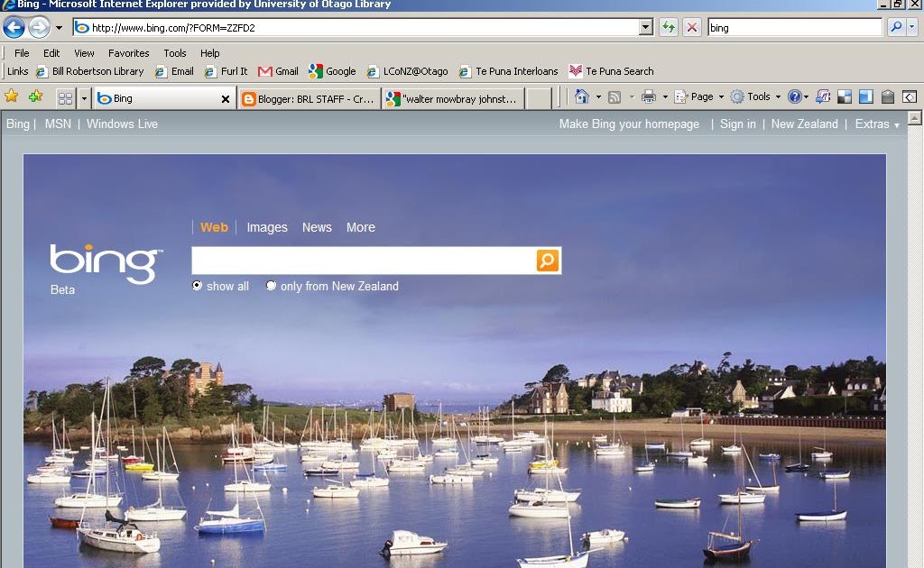Open Quick Tabs view

[64, 96]
